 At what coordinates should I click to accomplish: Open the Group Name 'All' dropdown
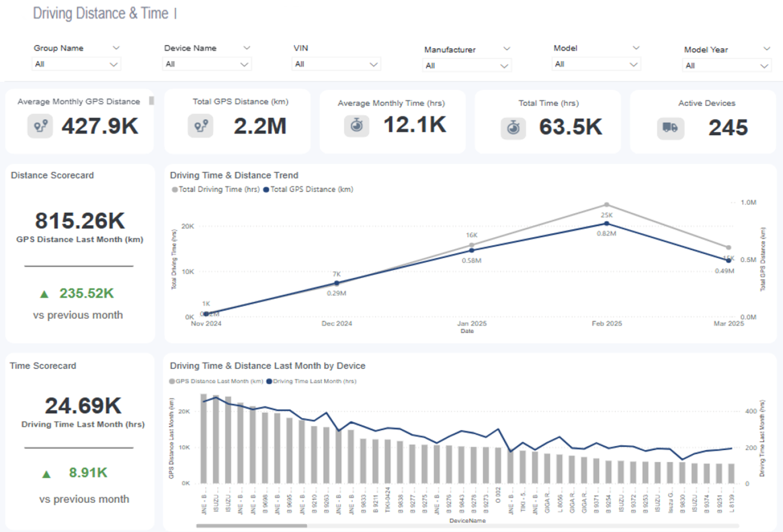tap(76, 64)
